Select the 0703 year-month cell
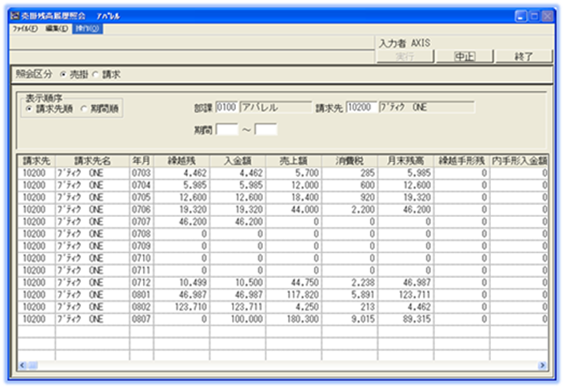Screen dimensions: 564x388 click(141, 173)
